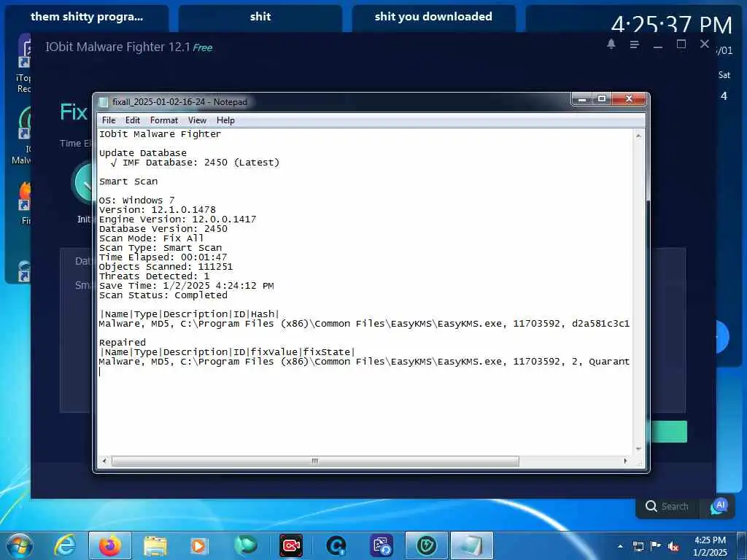Viewport: 747px width, 560px height.
Task: Maximize the IObit Malware Fighter window
Action: point(681,44)
